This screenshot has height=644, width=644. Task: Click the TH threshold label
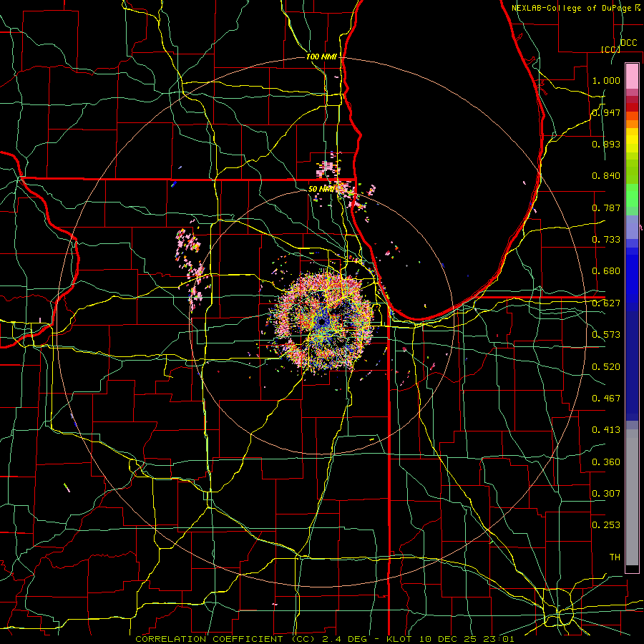(x=615, y=557)
